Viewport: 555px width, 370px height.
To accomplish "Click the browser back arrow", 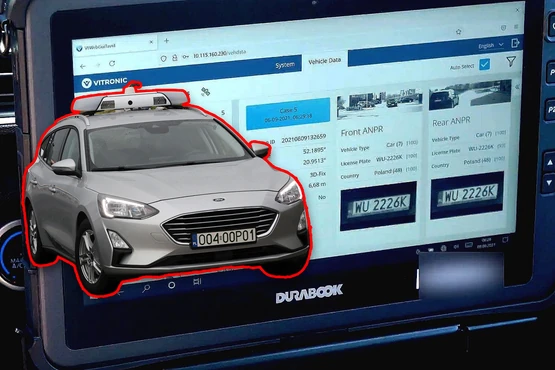I will tap(83, 66).
